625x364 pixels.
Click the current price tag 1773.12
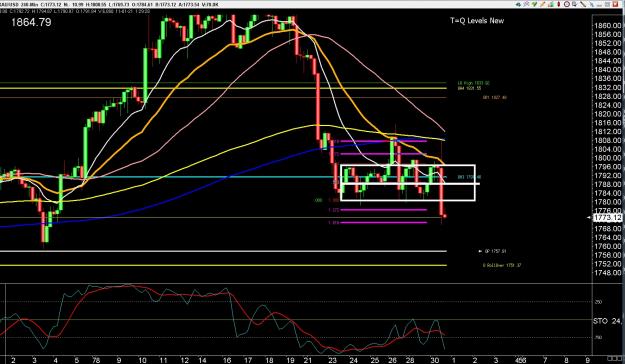[607, 218]
